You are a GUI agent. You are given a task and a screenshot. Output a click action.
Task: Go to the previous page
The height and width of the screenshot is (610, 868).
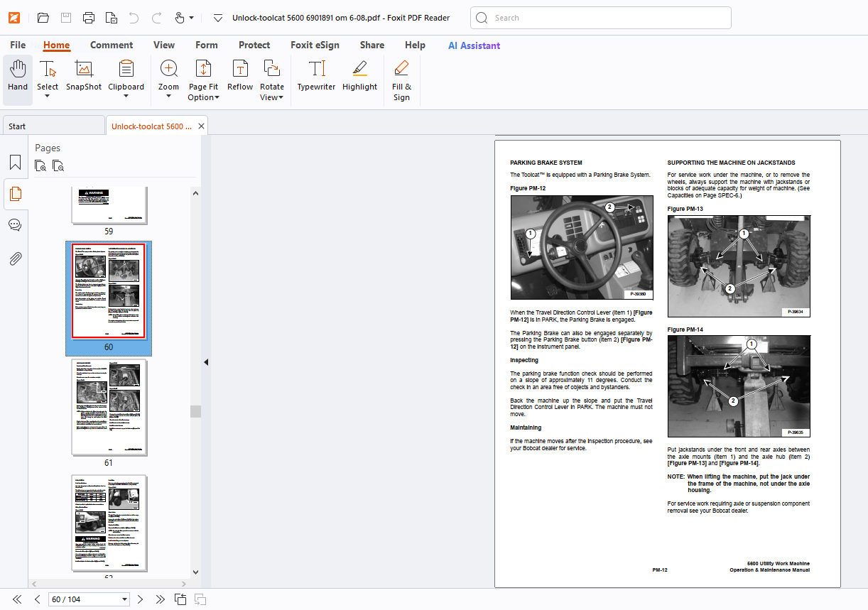(38, 599)
